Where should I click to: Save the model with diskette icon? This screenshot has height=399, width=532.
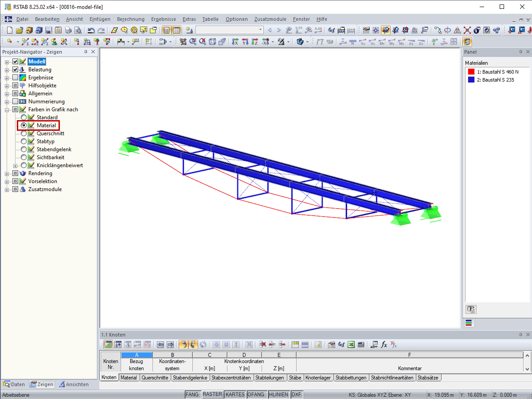(48, 30)
